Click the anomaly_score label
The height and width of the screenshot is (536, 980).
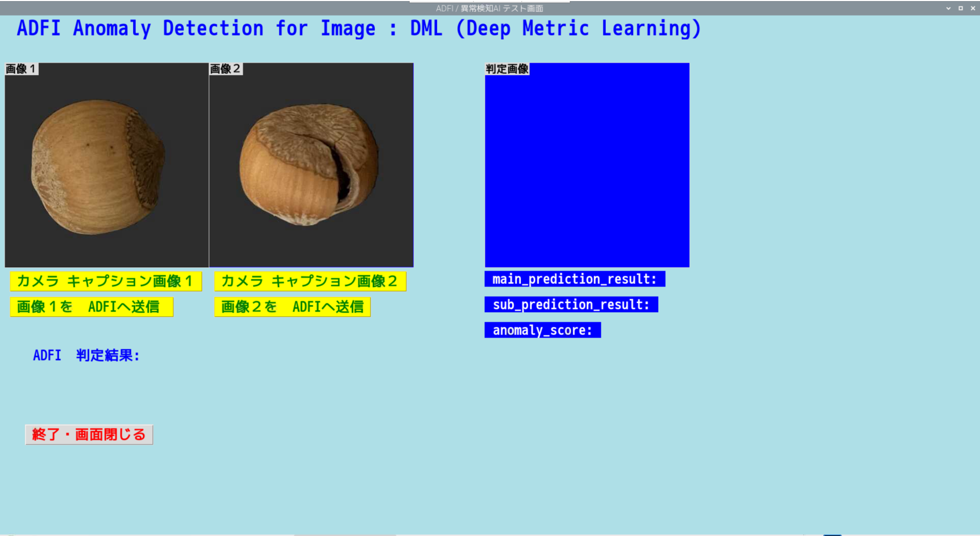pyautogui.click(x=543, y=330)
